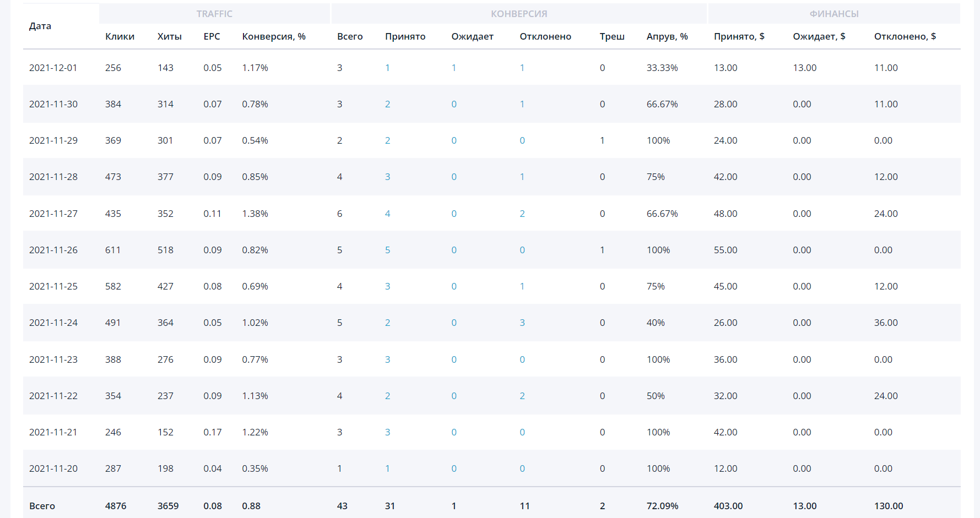Open accepted conversions link for 2021-12-01
The image size is (980, 518).
pos(387,68)
